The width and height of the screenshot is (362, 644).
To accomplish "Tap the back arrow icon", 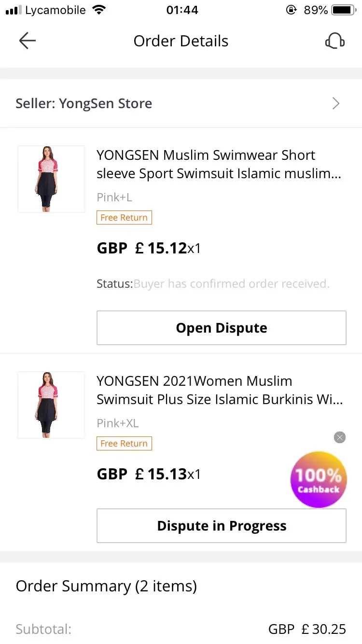I will (x=28, y=41).
